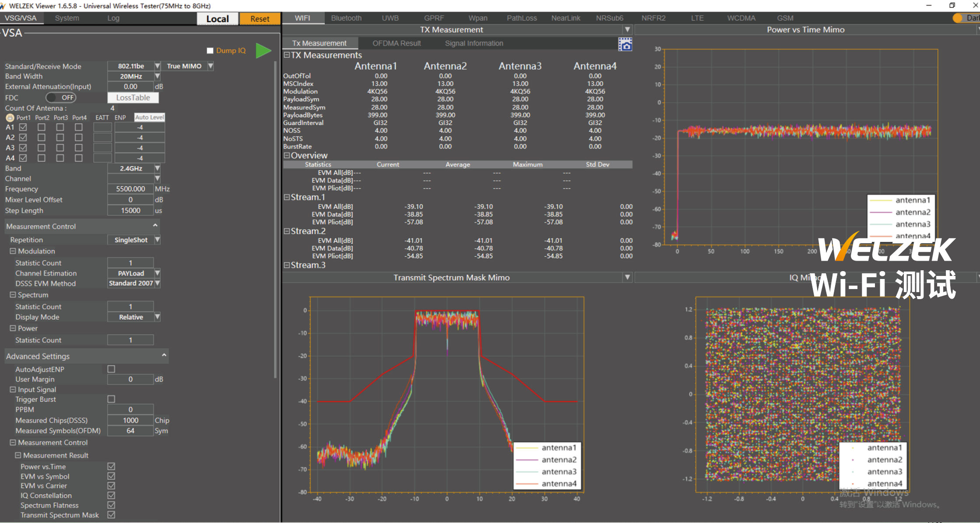The image size is (980, 523).
Task: Collapse the Stream.1 results section
Action: pyautogui.click(x=287, y=197)
